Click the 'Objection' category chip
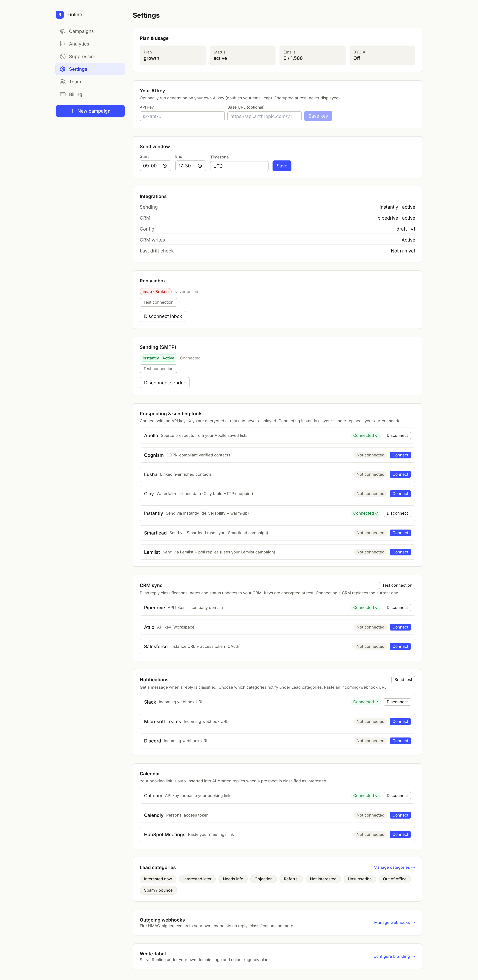The image size is (478, 980). pos(264,879)
